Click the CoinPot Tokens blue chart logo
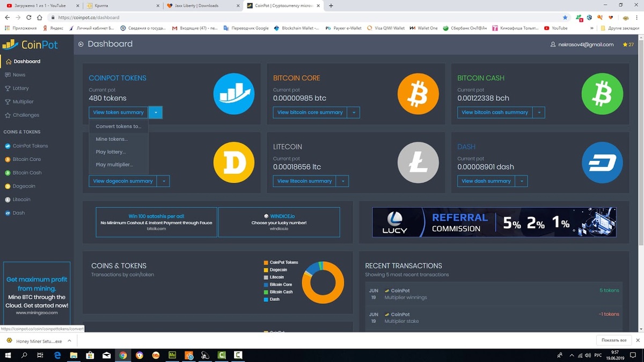The width and height of the screenshot is (644, 362). point(233,95)
